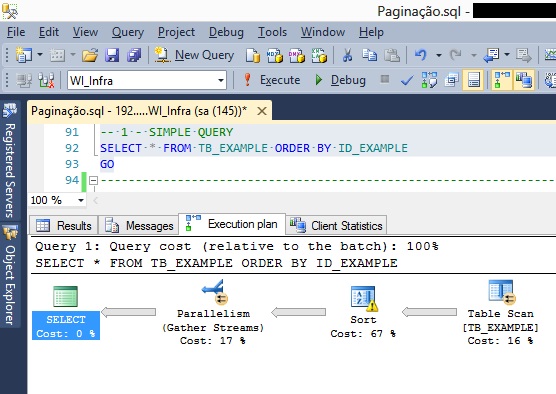Toggle the highlighted IntelliSense Enabled button
556x394 pixels.
[474, 80]
